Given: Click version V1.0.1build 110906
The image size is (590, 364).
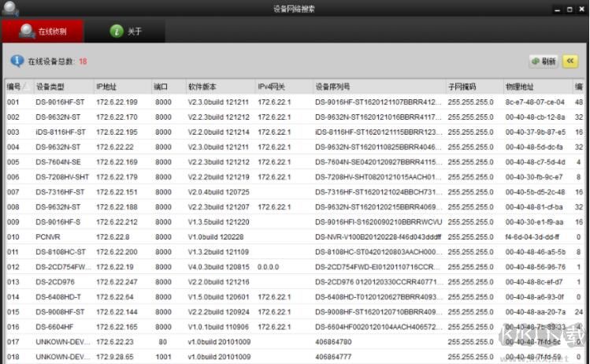Looking at the screenshot, I should [219, 327].
